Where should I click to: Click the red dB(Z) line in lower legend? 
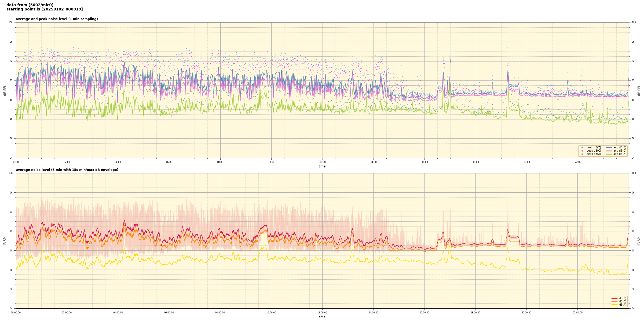point(614,298)
